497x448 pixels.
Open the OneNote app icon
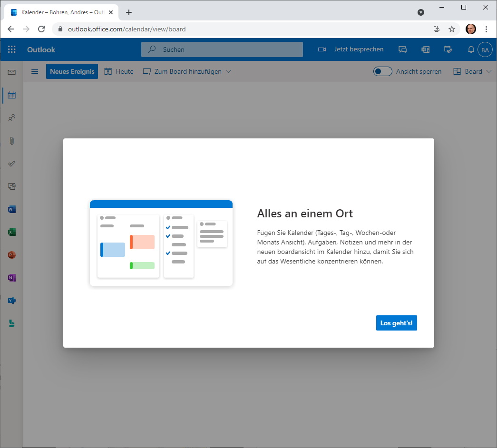[12, 278]
